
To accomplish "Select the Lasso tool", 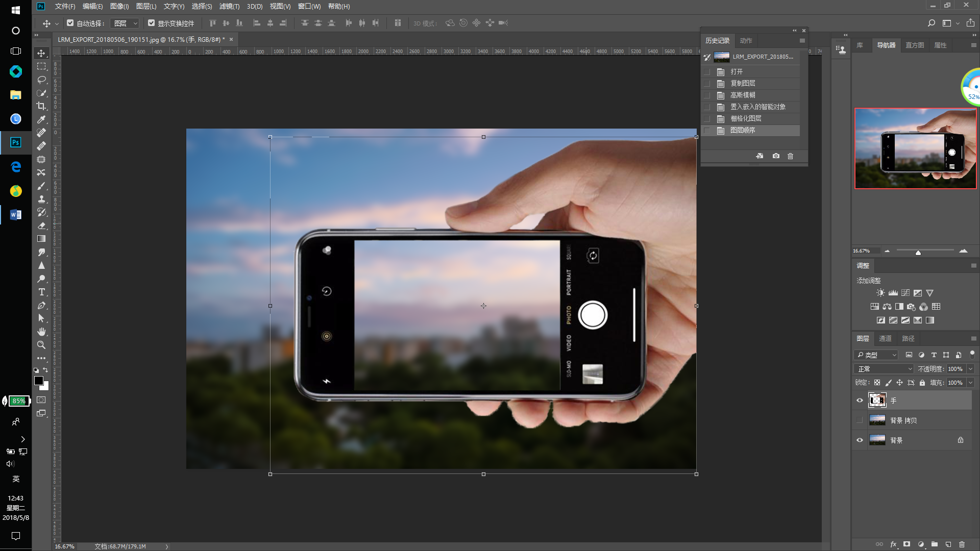I will click(x=41, y=80).
